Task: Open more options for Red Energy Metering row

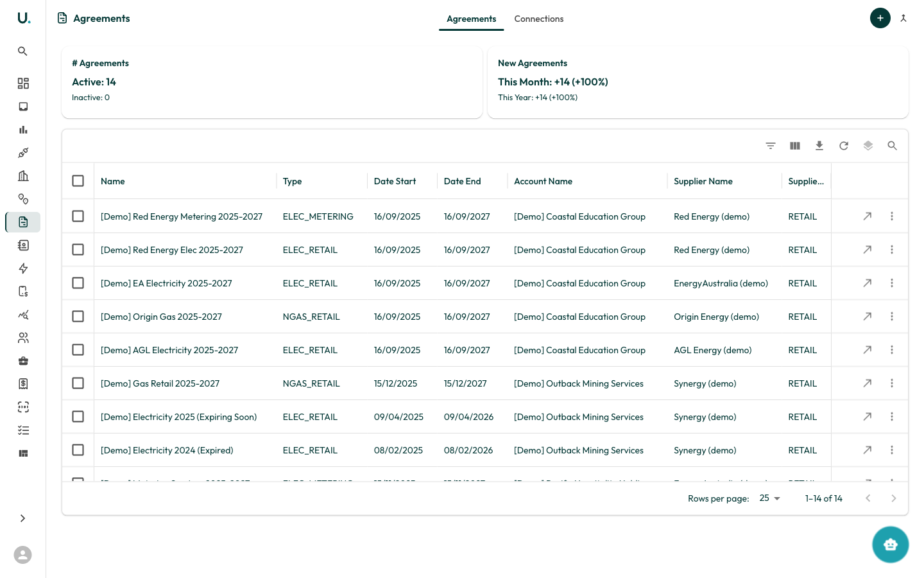Action: [x=892, y=216]
